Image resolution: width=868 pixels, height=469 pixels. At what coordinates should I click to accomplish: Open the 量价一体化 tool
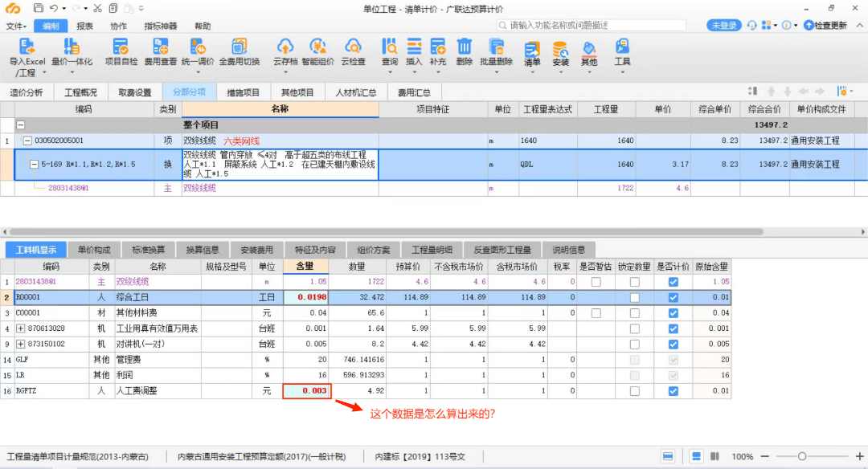(72, 47)
